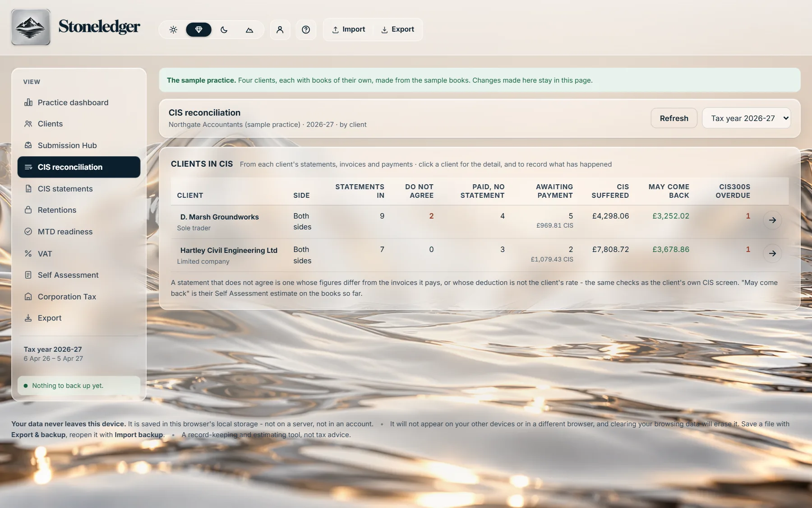
Task: Click the Import button in header
Action: coord(349,29)
